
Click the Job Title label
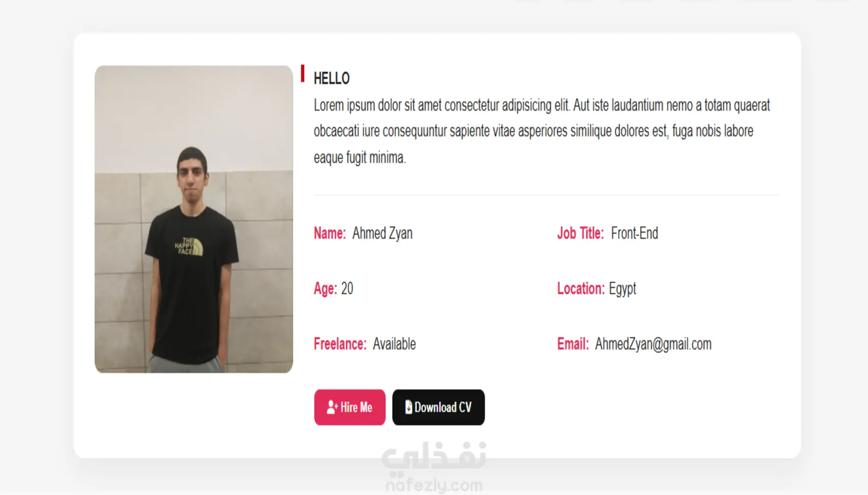pos(580,233)
